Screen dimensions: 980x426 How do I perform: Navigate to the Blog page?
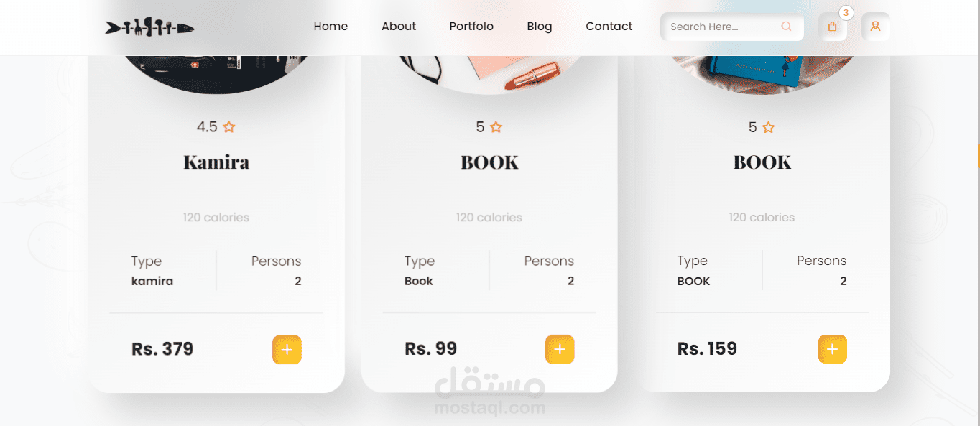pyautogui.click(x=540, y=27)
